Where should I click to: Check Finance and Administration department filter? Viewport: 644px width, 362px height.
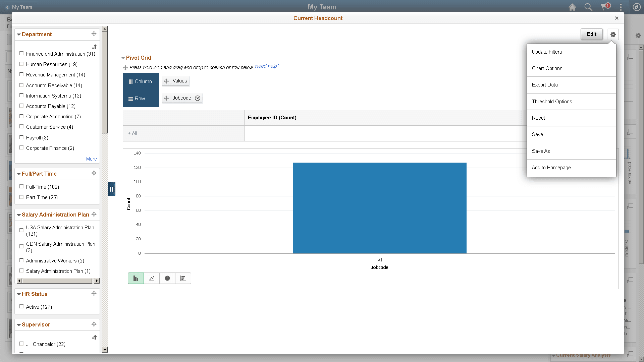[x=21, y=54]
